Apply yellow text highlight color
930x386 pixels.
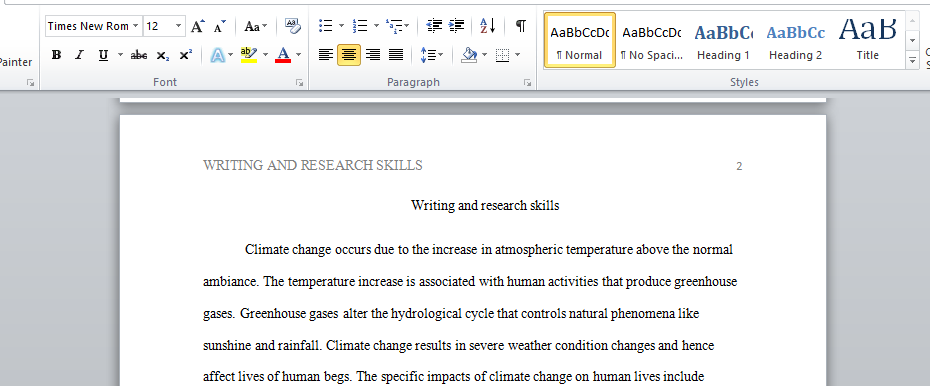coord(249,55)
